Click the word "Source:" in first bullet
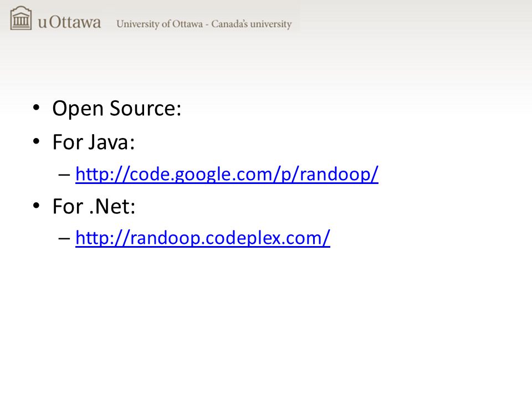532x399 pixels. pos(146,108)
